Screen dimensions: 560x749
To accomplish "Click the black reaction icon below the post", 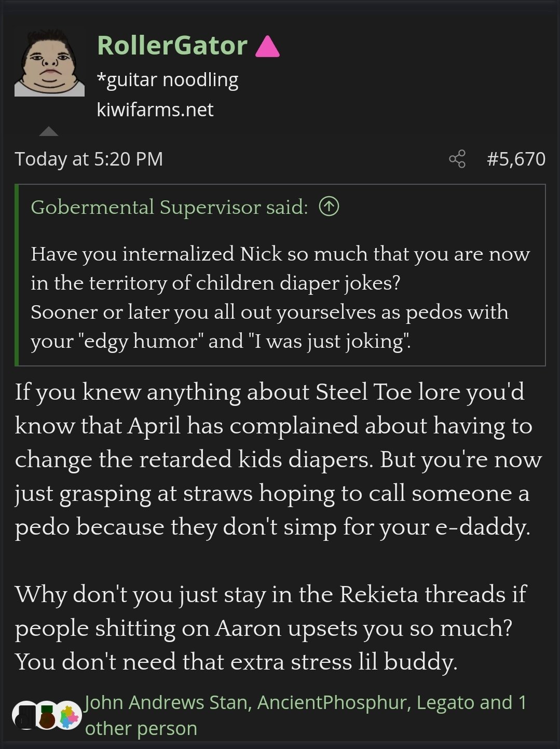I will pyautogui.click(x=25, y=715).
